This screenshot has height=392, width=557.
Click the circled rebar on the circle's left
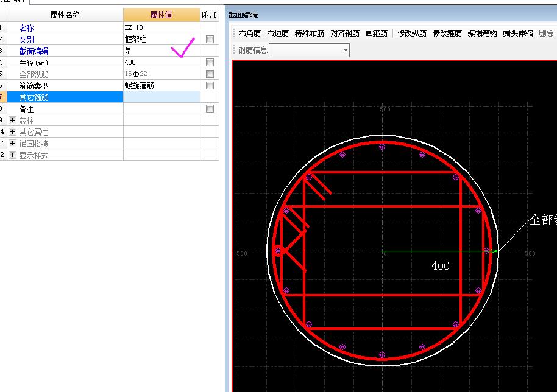[278, 251]
